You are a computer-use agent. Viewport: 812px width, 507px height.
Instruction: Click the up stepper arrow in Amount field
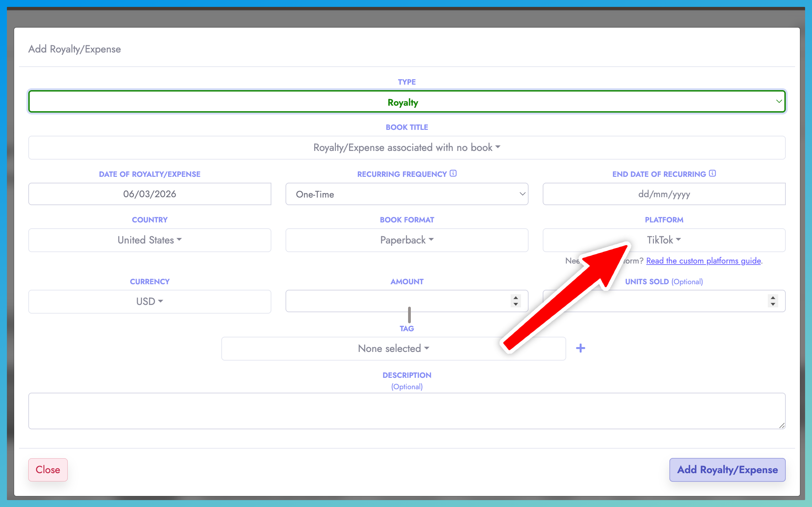[515, 297]
